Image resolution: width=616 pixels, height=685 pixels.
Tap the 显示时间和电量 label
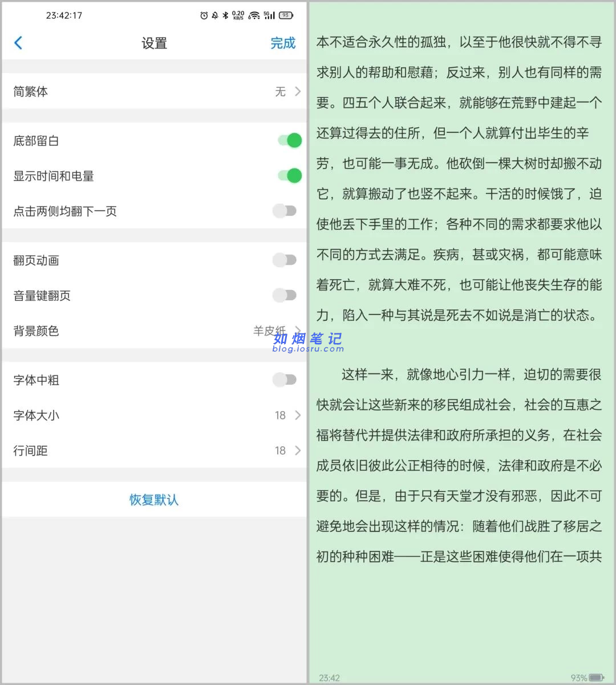[x=54, y=176]
